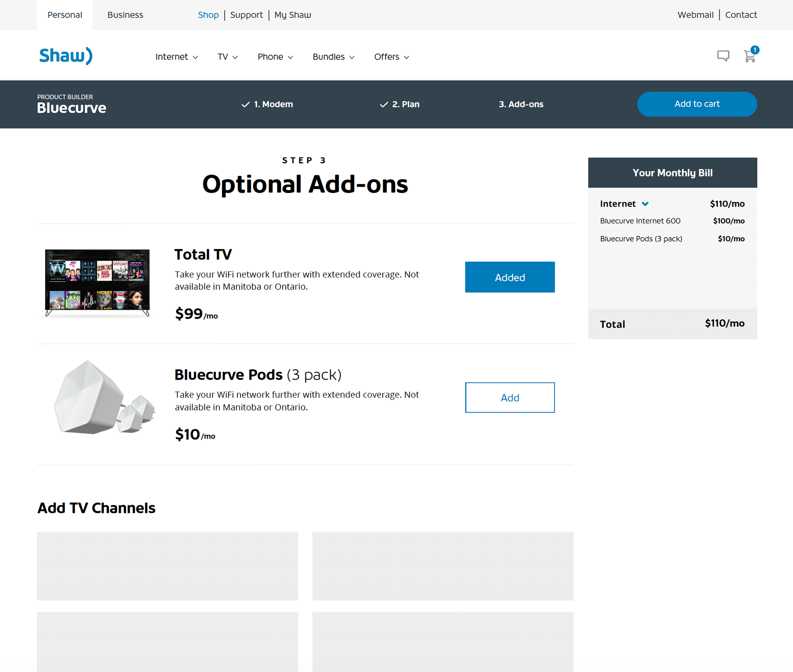Open the shopping cart icon
The width and height of the screenshot is (793, 672).
[750, 56]
